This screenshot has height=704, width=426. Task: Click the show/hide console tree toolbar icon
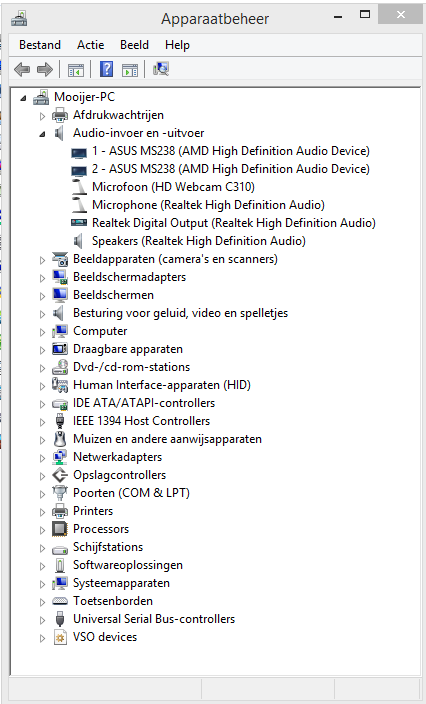click(x=76, y=70)
